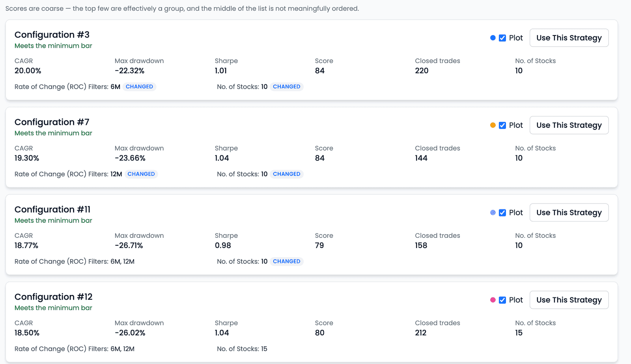Click the CAGR value 18.77%

(26, 245)
